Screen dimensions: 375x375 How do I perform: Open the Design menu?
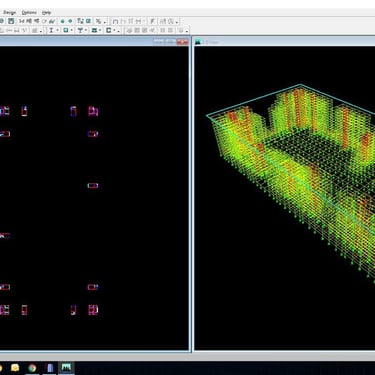10,13
